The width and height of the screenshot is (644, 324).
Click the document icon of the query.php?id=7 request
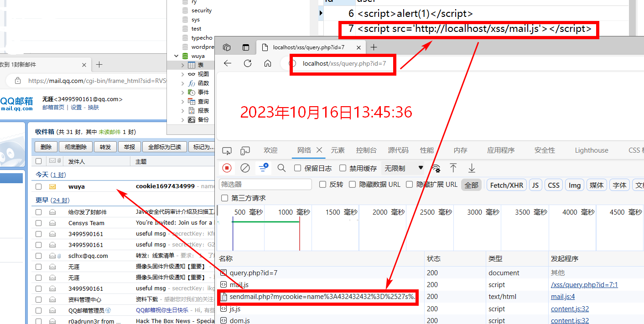click(x=223, y=273)
